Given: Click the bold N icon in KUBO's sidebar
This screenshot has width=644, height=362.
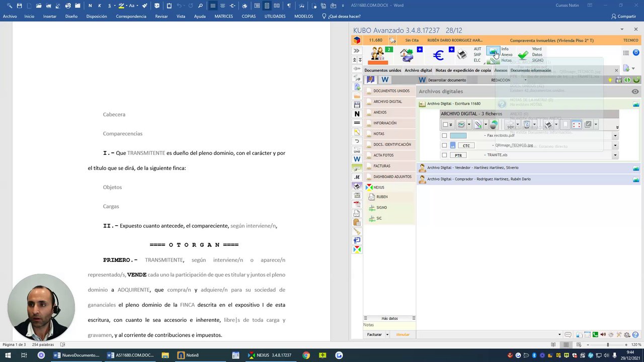Looking at the screenshot, I should (x=357, y=114).
